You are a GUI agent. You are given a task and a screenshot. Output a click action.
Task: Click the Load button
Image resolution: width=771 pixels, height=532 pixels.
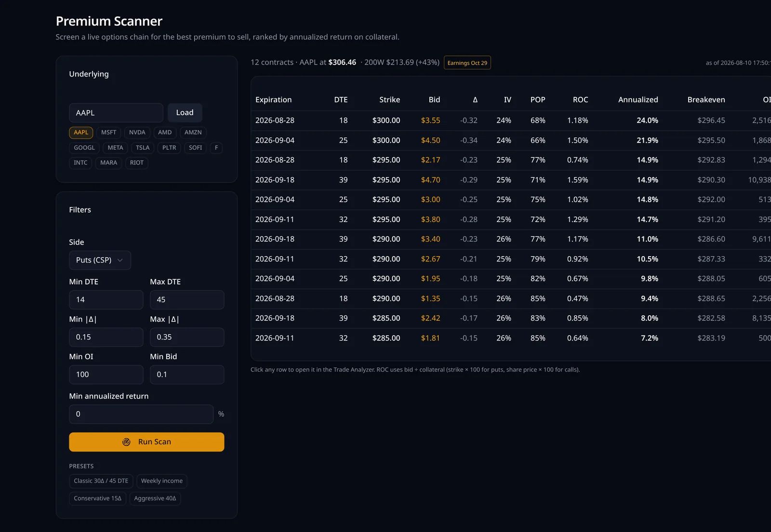click(x=185, y=113)
